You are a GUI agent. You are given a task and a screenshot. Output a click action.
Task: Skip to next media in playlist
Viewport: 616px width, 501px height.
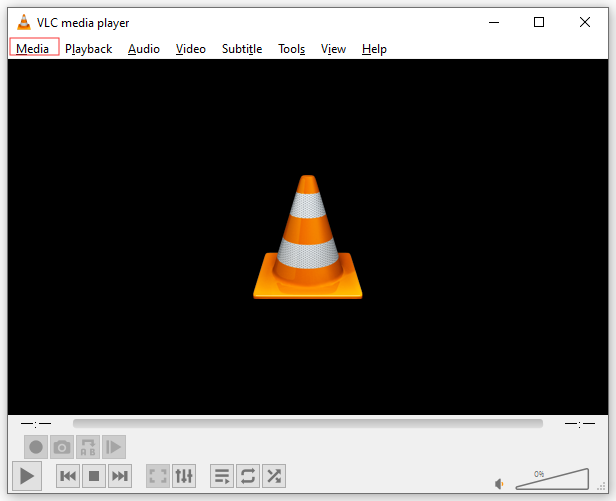pyautogui.click(x=120, y=476)
